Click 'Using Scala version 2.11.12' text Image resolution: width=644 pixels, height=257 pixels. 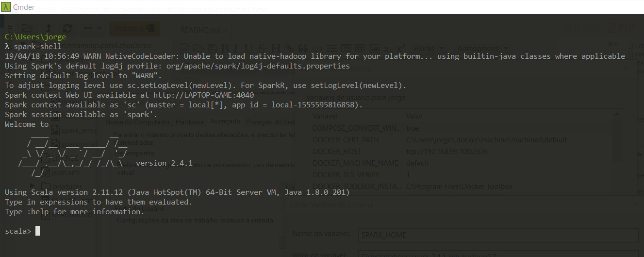click(x=64, y=192)
